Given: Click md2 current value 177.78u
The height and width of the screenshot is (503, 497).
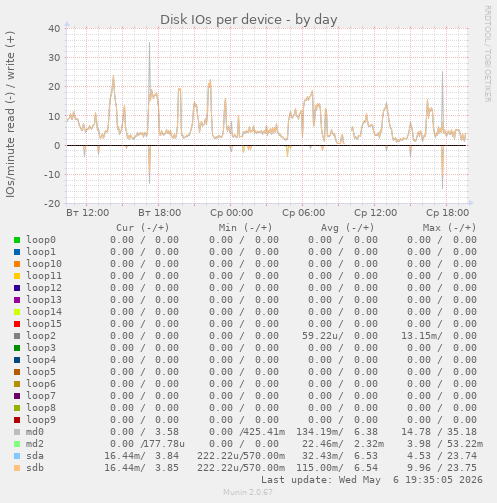Looking at the screenshot, I should (164, 444).
